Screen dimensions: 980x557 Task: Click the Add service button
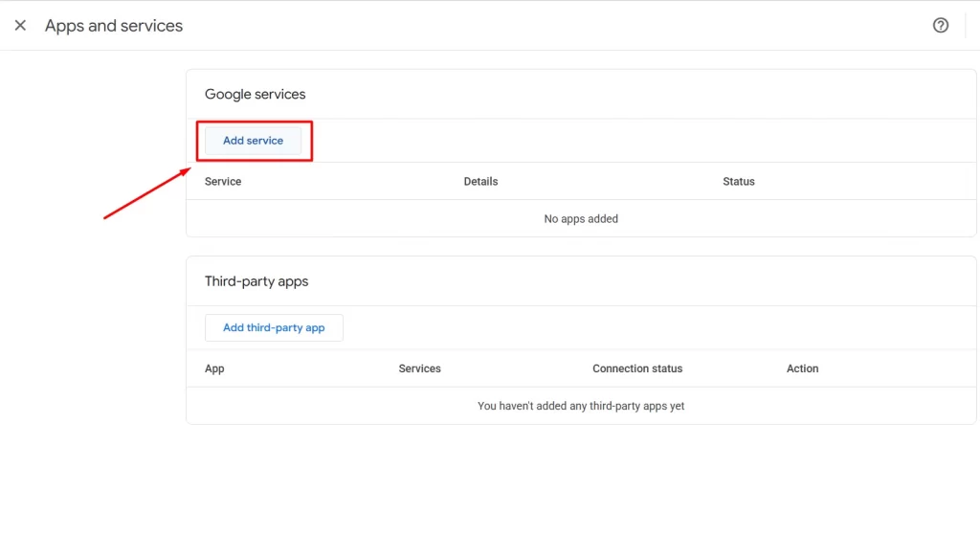coord(253,141)
